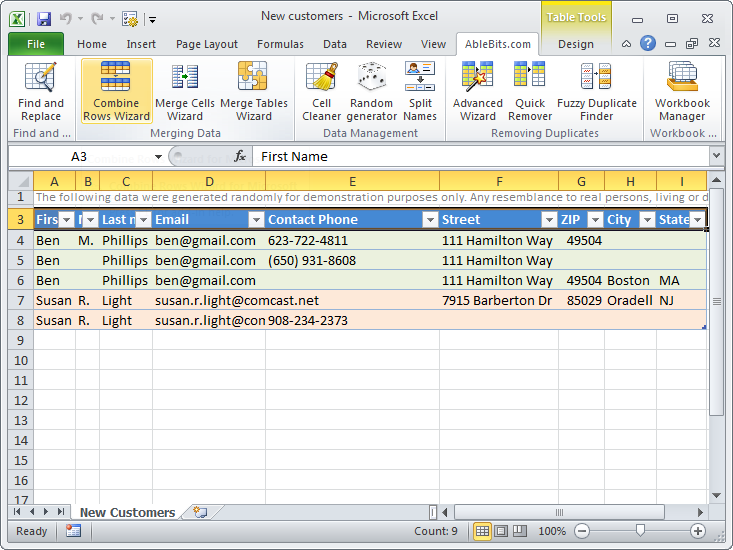Click the horizontal scrollbar right arrow

pos(700,512)
